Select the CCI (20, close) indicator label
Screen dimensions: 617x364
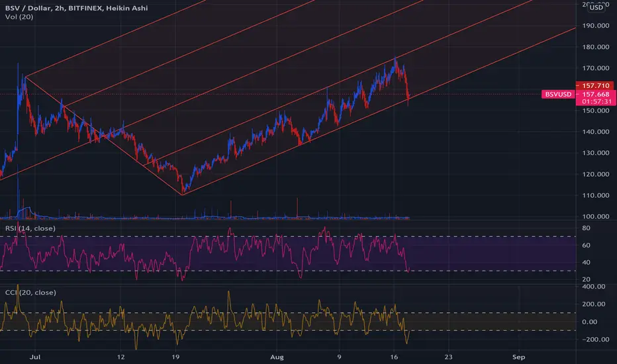coord(30,293)
